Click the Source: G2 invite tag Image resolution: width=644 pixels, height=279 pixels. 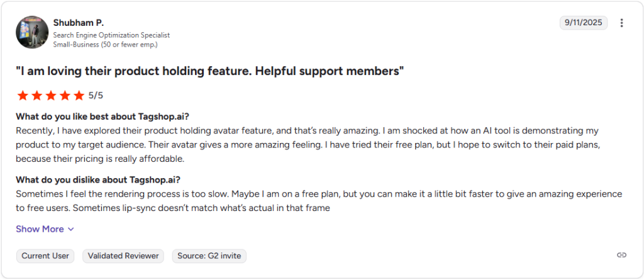point(209,256)
